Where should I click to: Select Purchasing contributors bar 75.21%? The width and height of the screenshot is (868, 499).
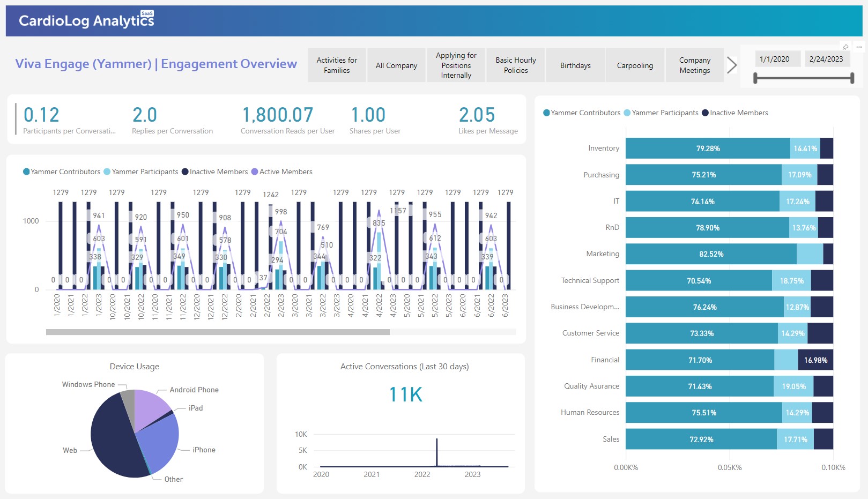(x=703, y=175)
